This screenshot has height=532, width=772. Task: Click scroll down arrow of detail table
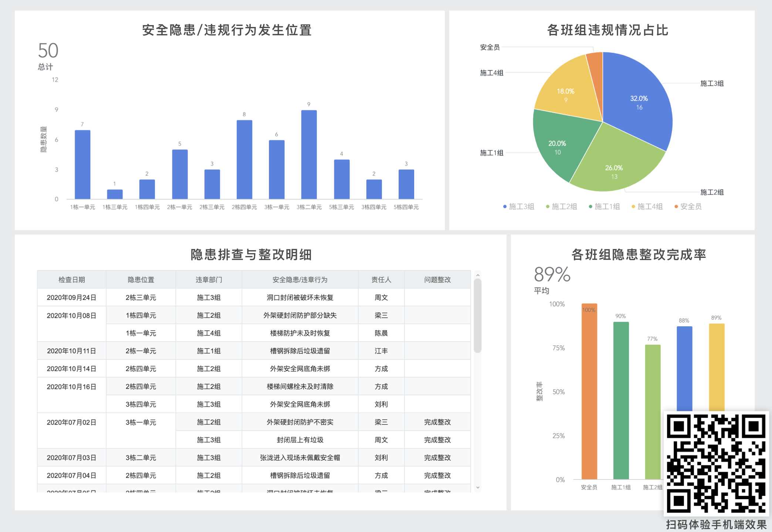coord(478,488)
